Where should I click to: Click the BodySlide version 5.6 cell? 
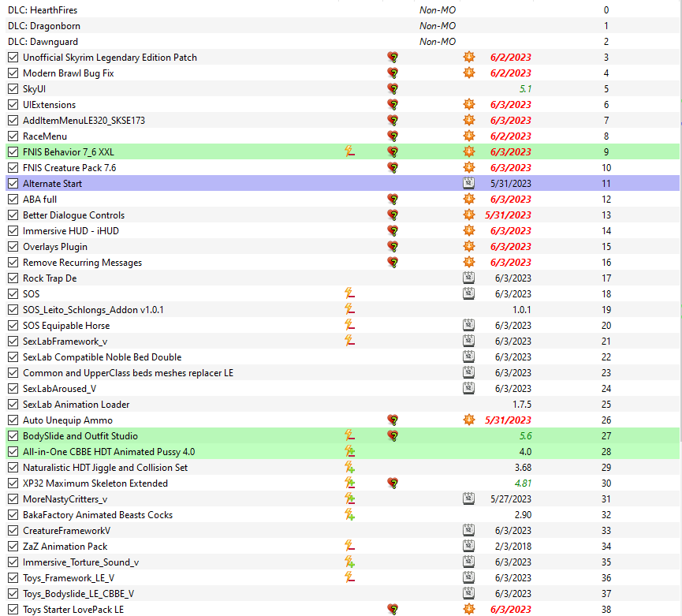pos(525,436)
